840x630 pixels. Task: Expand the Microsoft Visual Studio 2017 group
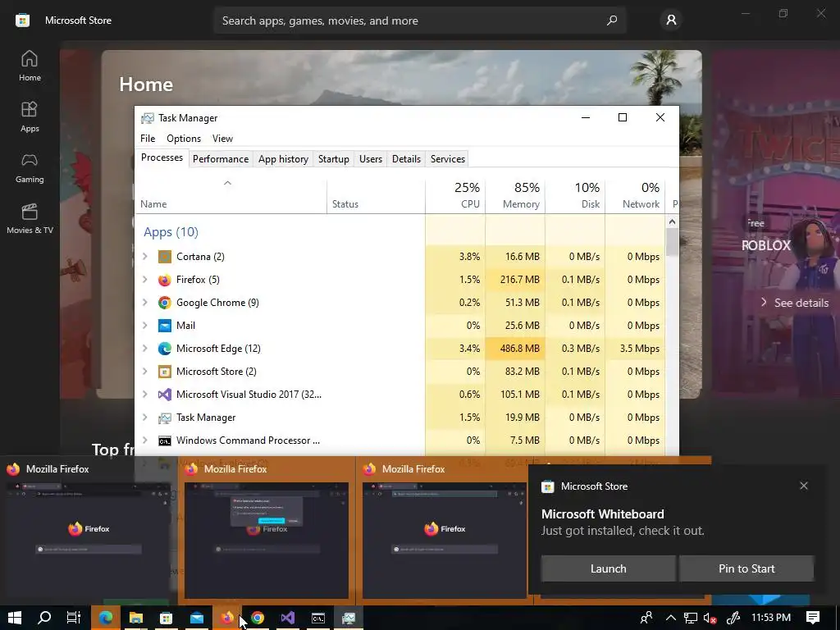[144, 395]
